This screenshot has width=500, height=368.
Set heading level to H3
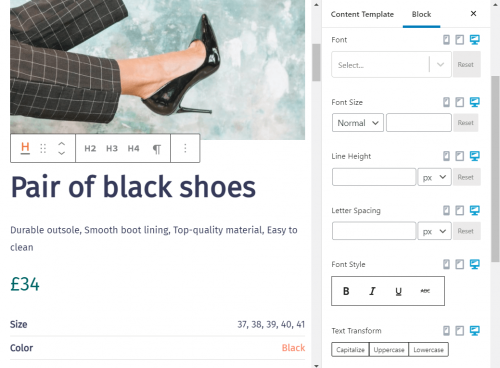(x=112, y=148)
